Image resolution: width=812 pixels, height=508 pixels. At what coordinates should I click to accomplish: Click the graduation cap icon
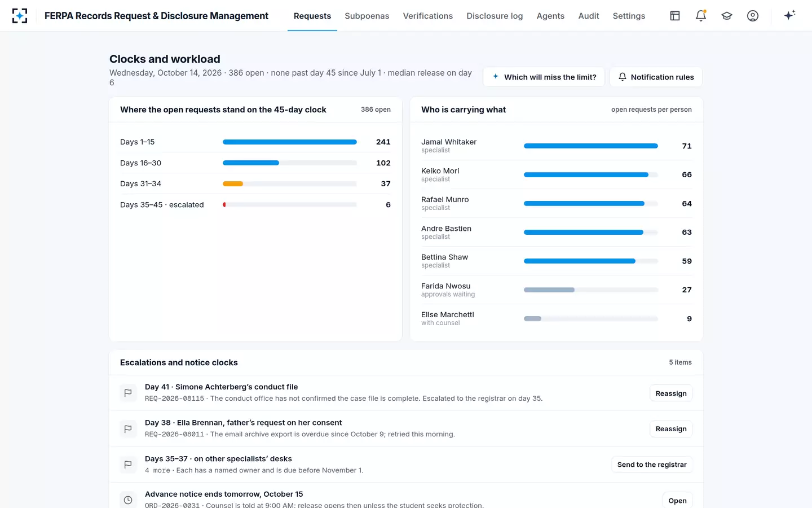[x=727, y=16]
